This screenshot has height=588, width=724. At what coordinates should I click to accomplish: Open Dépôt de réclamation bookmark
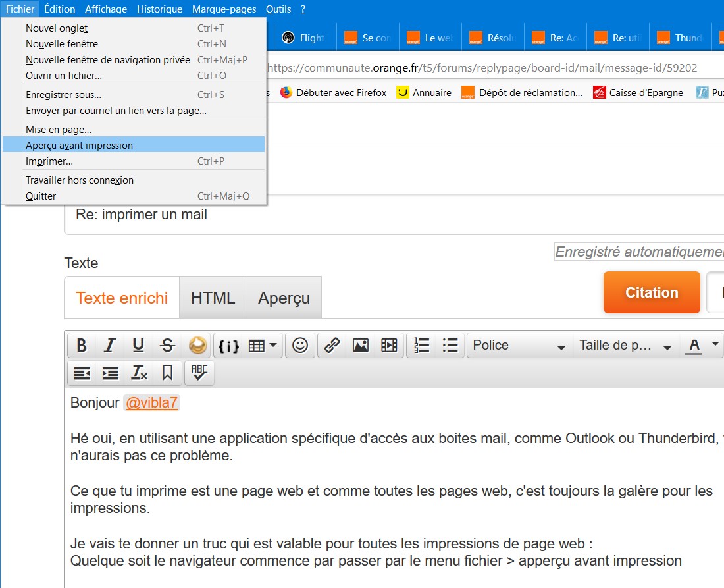click(x=522, y=92)
